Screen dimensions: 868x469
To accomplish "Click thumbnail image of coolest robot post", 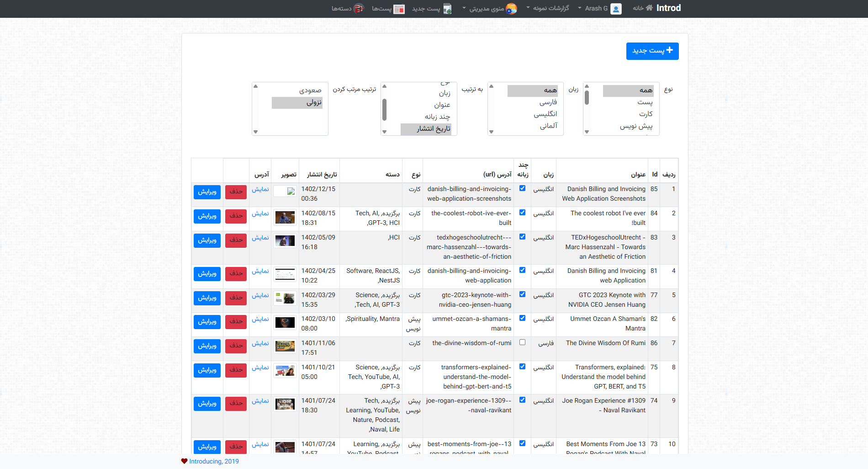I will point(285,218).
